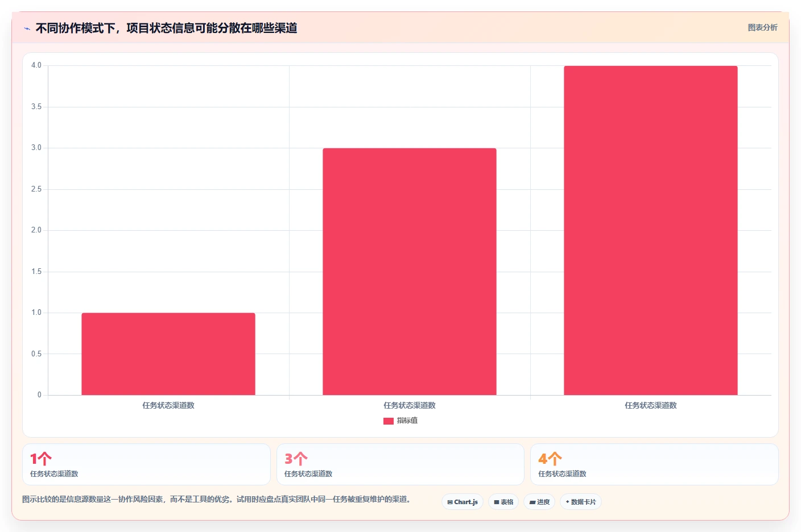Screen dimensions: 801x532
Task: Click the y-axis tick label 1.5
Action: (36, 272)
